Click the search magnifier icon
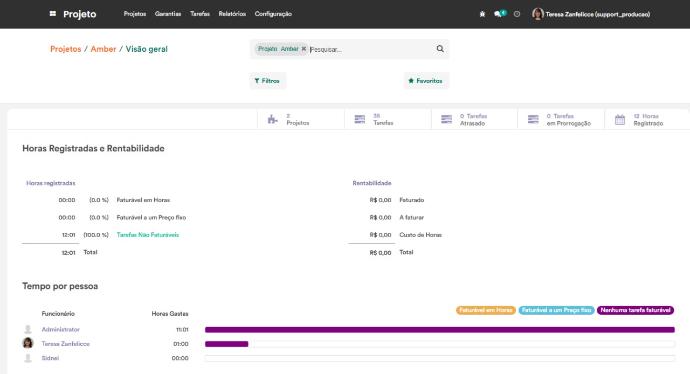This screenshot has height=374, width=690. [x=440, y=49]
